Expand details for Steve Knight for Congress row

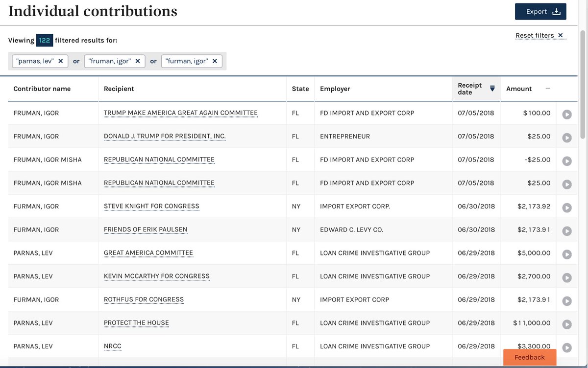(x=567, y=208)
